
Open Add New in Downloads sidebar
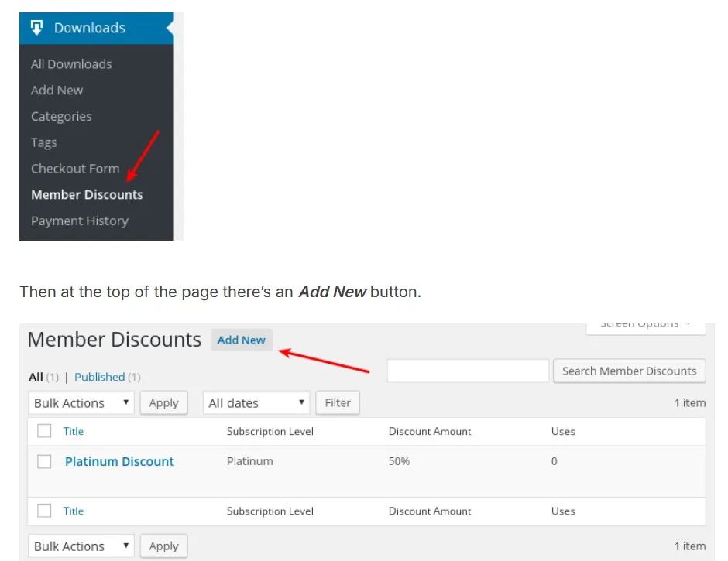click(x=57, y=90)
